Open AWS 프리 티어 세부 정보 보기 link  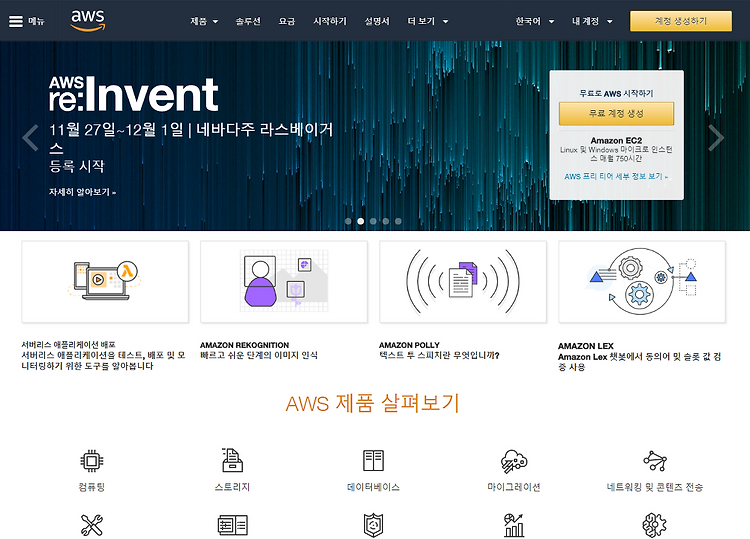click(616, 176)
